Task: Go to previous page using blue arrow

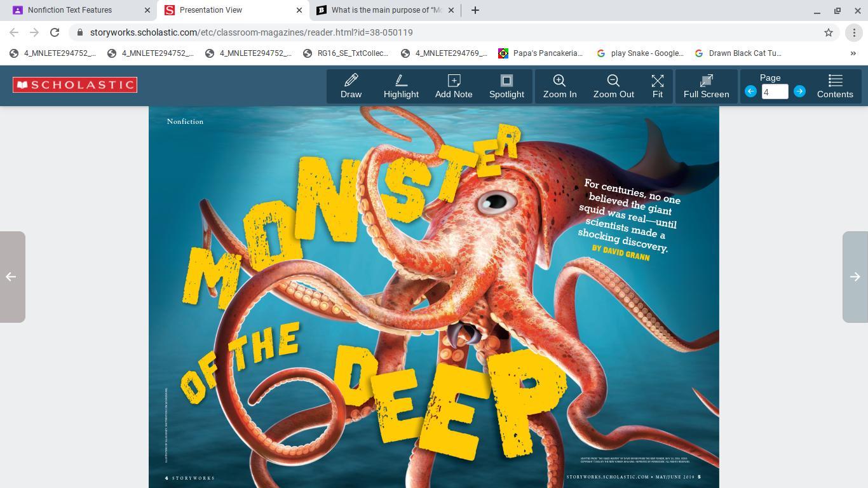Action: coord(750,91)
